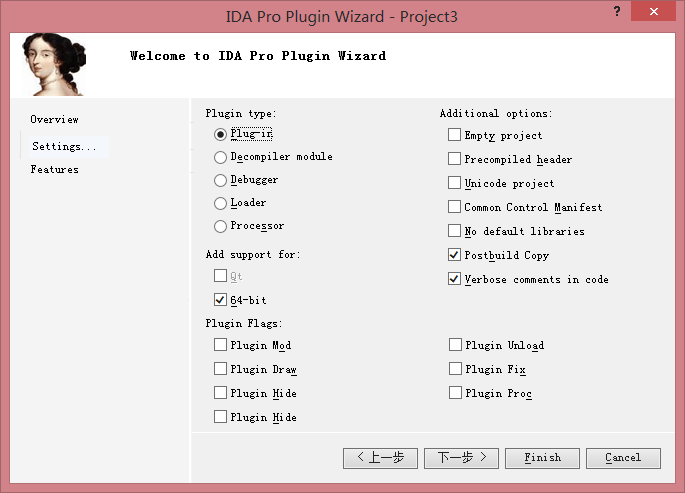685x493 pixels.
Task: Enable Unicode project checkbox
Action: click(455, 183)
